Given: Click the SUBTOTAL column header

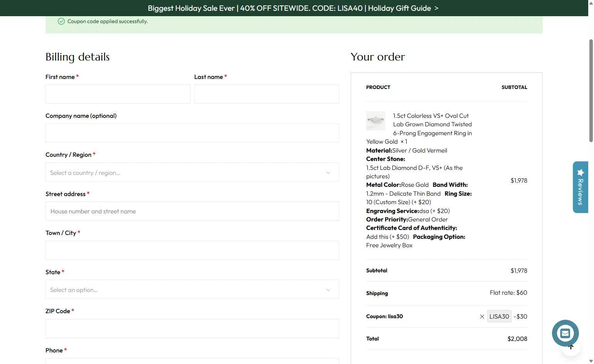Looking at the screenshot, I should (x=514, y=87).
